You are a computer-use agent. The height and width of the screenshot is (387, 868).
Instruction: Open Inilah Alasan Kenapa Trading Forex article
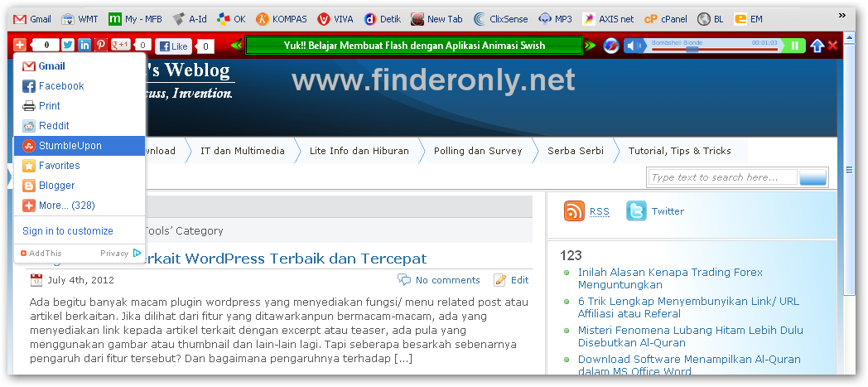click(670, 278)
